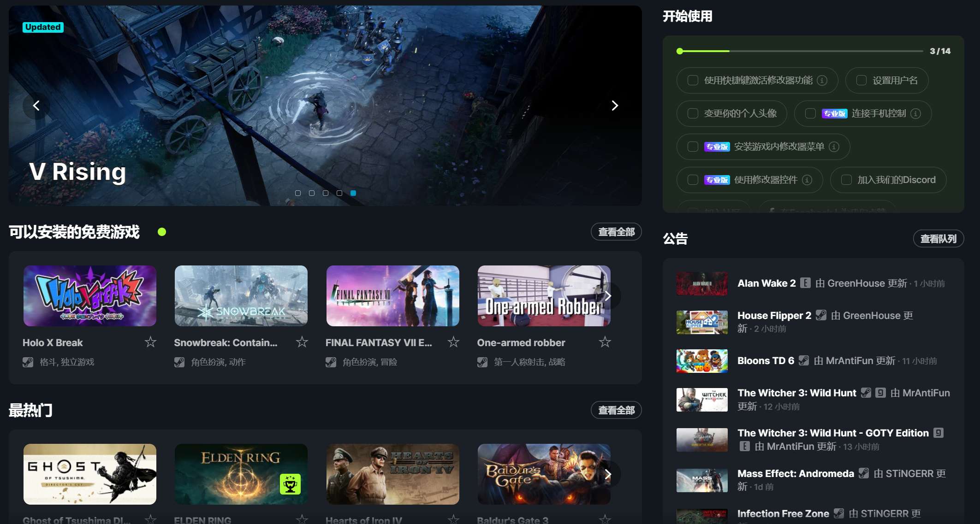Image resolution: width=980 pixels, height=524 pixels.
Task: Check the 设置用户名 task checkbox
Action: (861, 80)
